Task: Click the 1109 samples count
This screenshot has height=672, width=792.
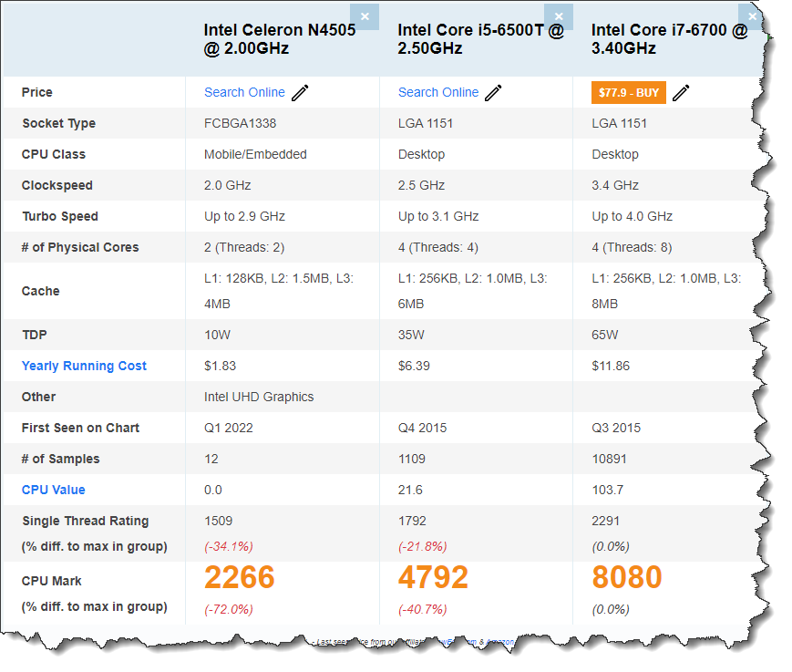Action: pyautogui.click(x=412, y=459)
